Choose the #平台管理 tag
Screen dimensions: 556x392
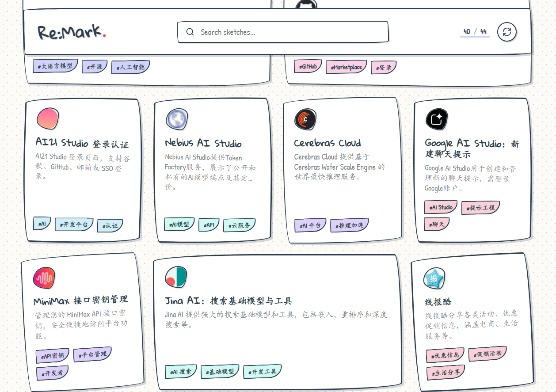[92, 354]
